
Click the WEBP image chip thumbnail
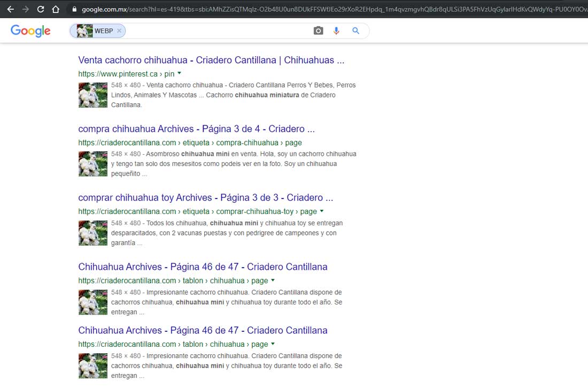84,31
